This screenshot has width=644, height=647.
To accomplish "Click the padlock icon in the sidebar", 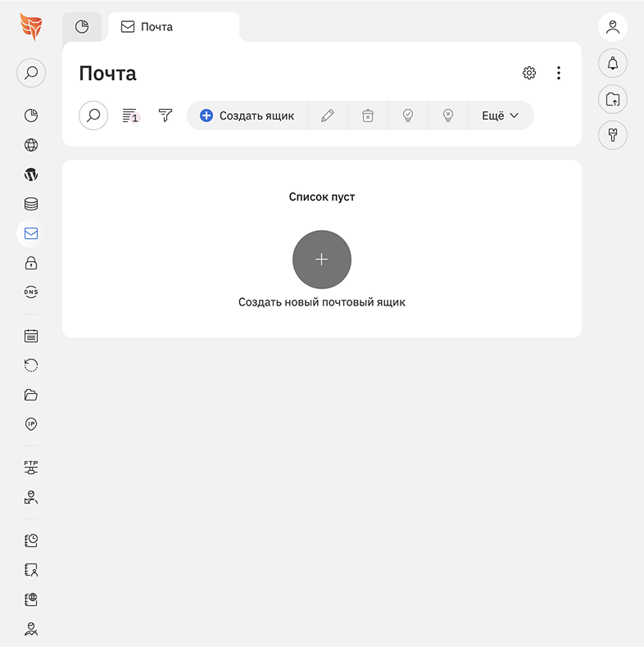I will coord(31,263).
